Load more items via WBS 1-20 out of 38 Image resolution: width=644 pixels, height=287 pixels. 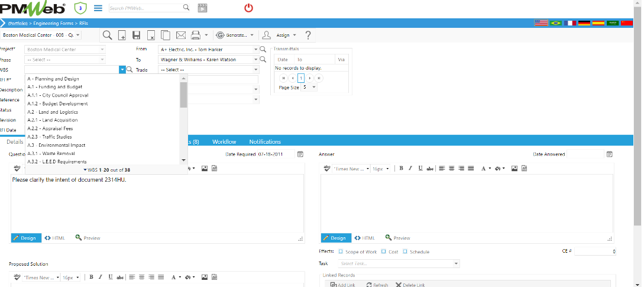(107, 170)
